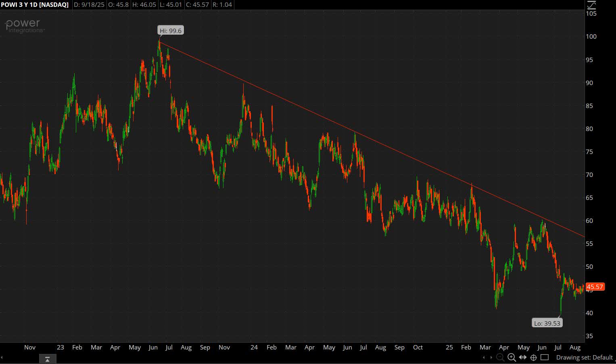Click the Power Integrations logo watermark
Image resolution: width=616 pixels, height=364 pixels.
coord(23,25)
